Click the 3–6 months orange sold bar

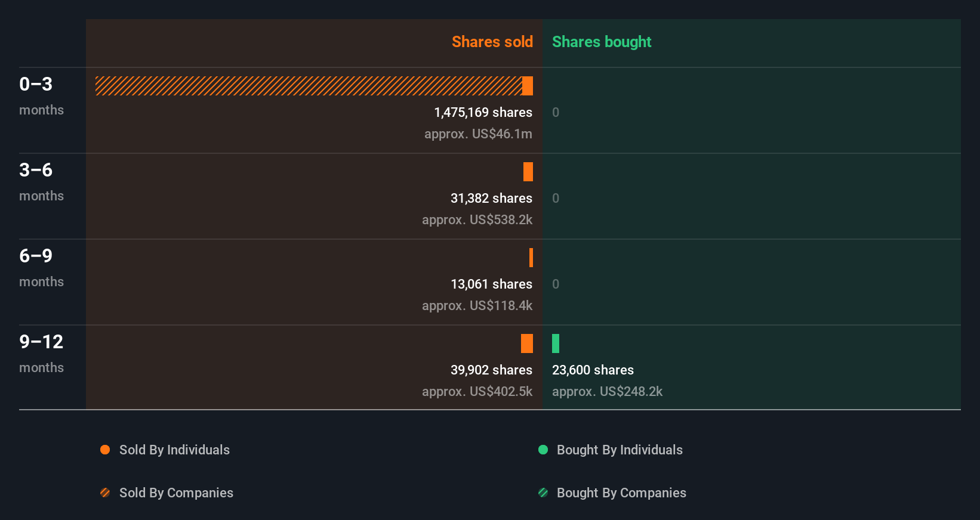528,172
